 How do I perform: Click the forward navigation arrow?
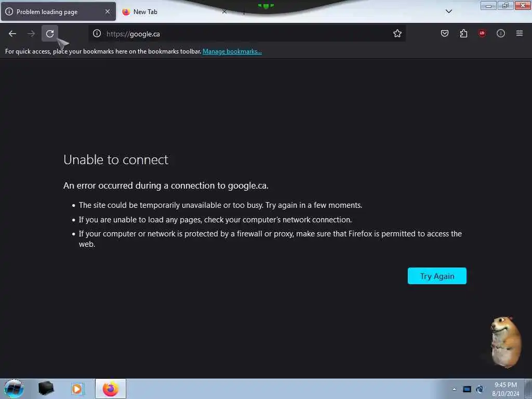pyautogui.click(x=31, y=34)
